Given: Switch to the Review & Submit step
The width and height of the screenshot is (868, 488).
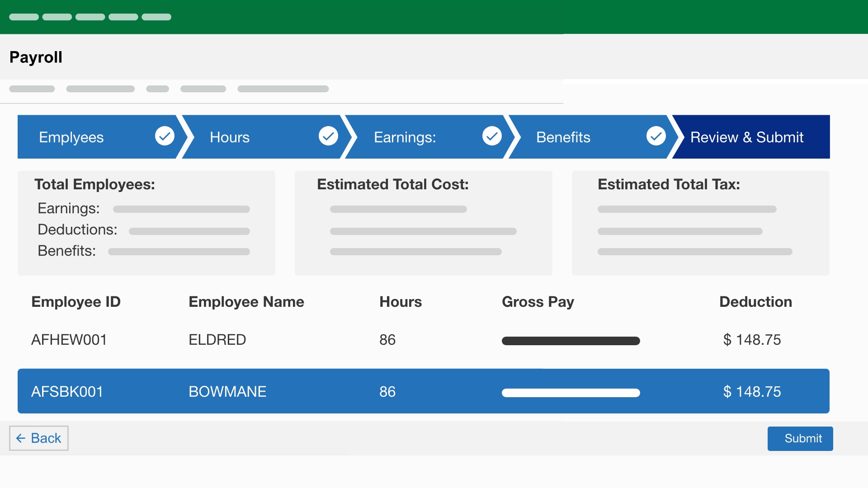Looking at the screenshot, I should [747, 137].
